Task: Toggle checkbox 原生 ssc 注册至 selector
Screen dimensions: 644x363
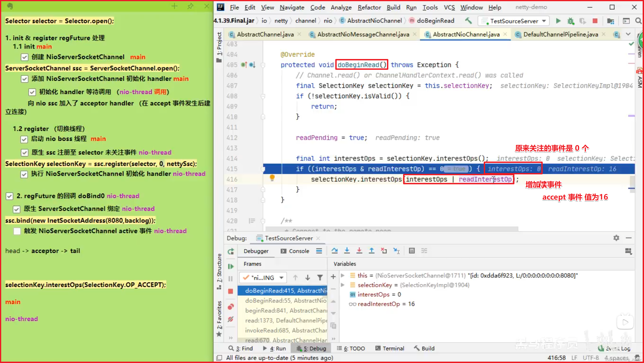Action: pyautogui.click(x=25, y=152)
